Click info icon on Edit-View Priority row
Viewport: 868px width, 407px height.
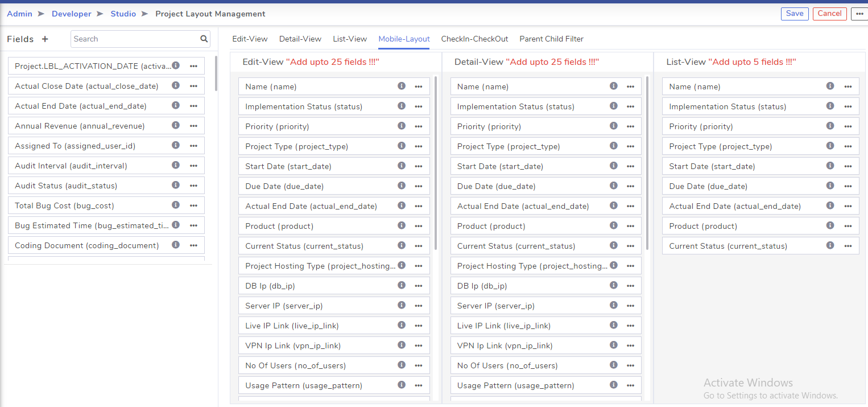tap(402, 126)
